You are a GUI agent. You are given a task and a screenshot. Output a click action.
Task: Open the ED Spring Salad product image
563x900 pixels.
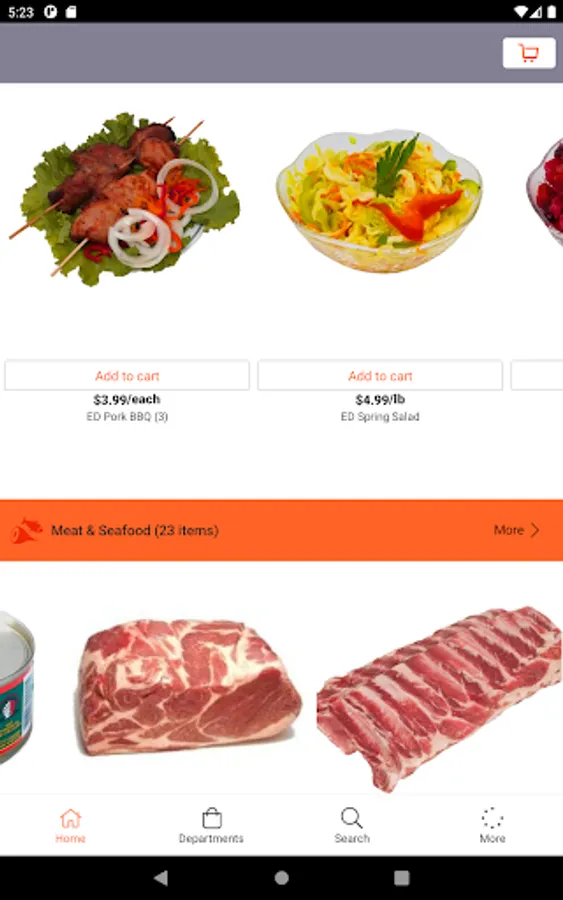pos(379,201)
